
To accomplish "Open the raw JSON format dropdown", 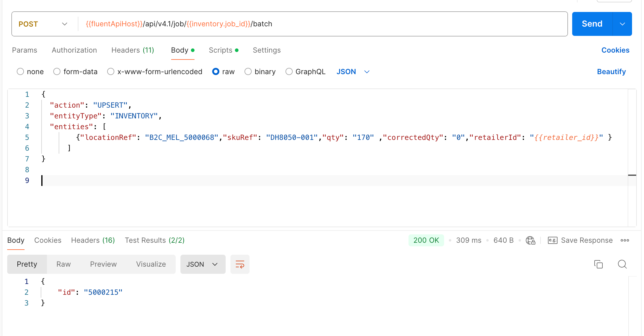I will 353,72.
